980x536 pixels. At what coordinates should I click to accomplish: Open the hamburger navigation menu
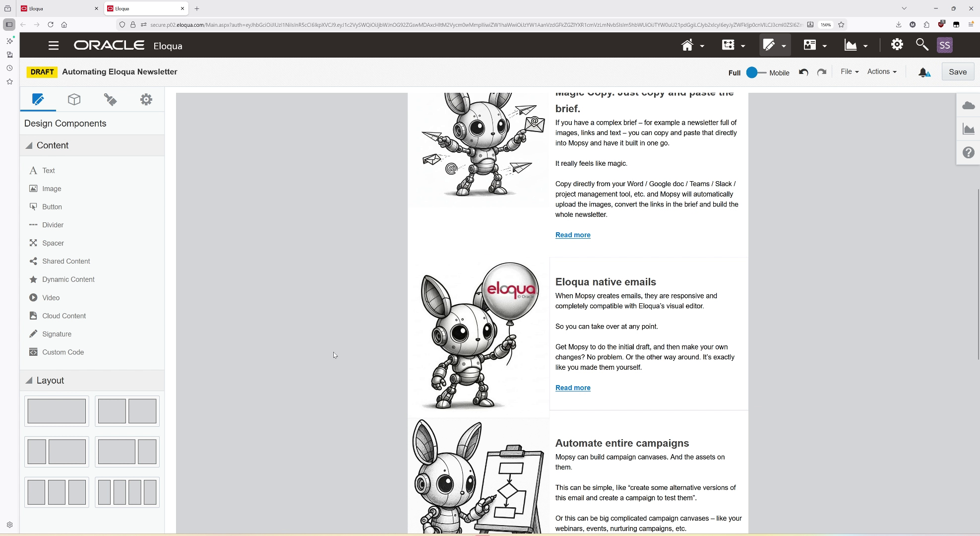[54, 46]
